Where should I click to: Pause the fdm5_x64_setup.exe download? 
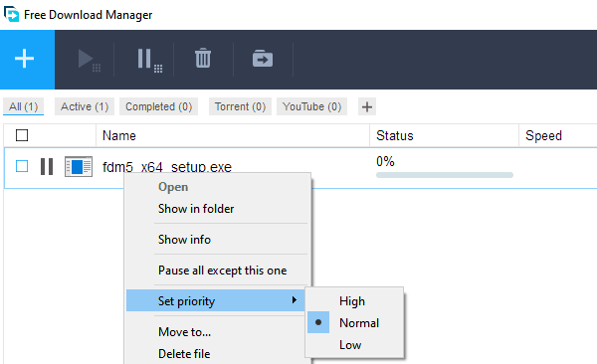(x=47, y=167)
